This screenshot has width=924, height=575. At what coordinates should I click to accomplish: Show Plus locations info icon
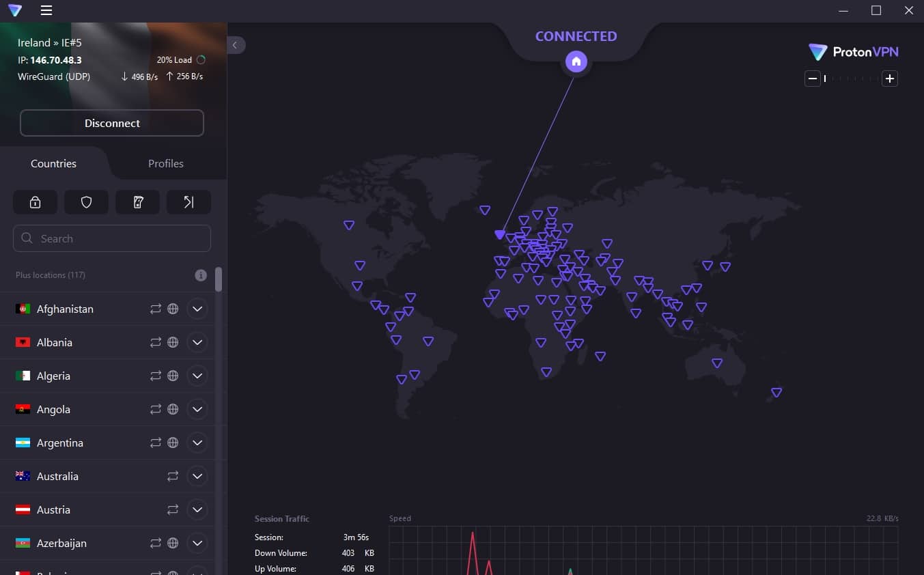click(201, 275)
